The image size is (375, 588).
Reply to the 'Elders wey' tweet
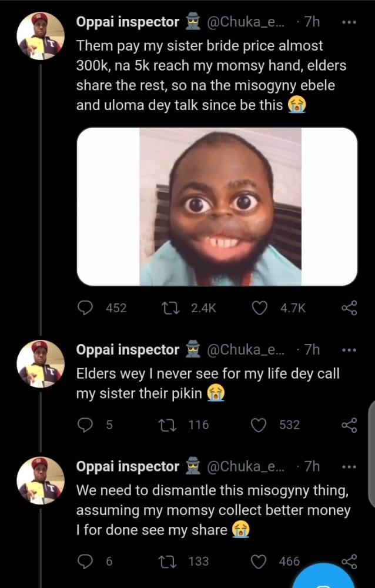click(86, 425)
